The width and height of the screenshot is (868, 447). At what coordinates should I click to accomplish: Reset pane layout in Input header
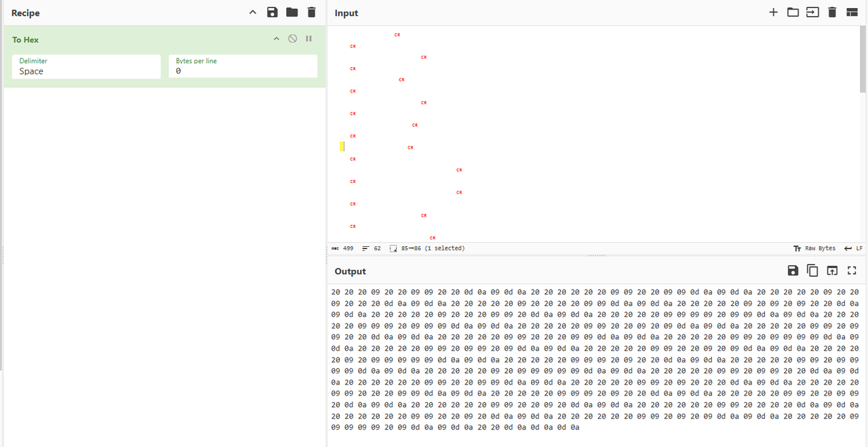[852, 12]
